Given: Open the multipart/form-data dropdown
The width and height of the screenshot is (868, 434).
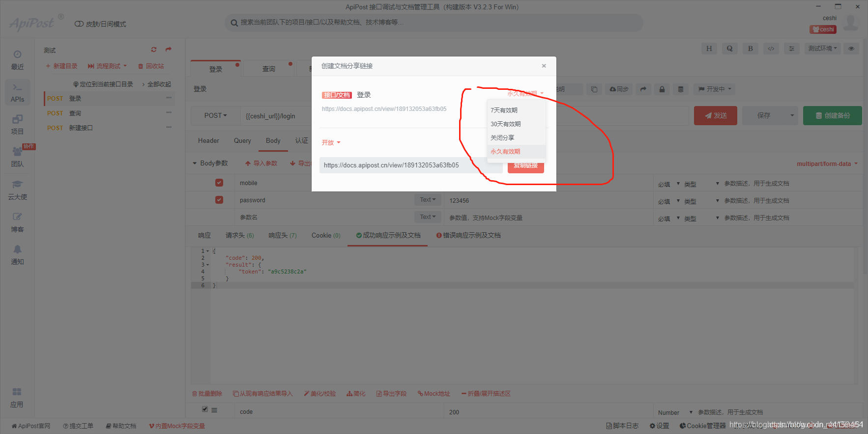Looking at the screenshot, I should click(827, 164).
